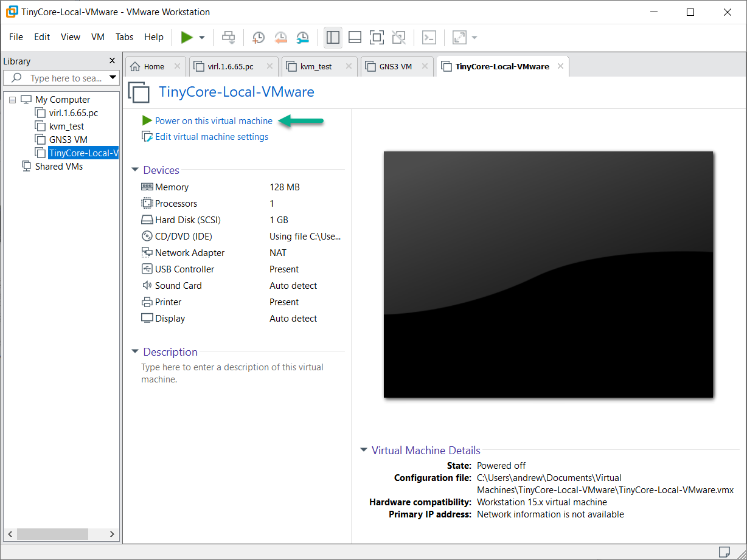Click the Display device
747x560 pixels.
click(x=242, y=319)
